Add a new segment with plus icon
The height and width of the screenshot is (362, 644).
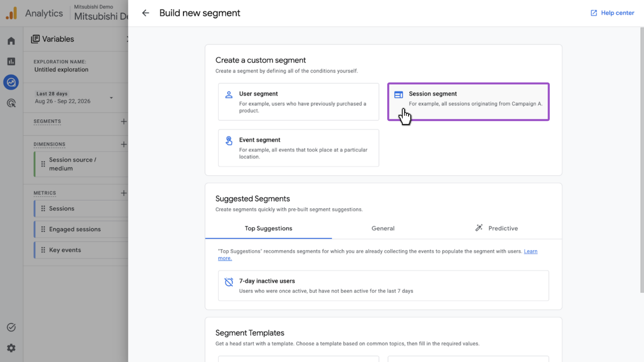(124, 121)
